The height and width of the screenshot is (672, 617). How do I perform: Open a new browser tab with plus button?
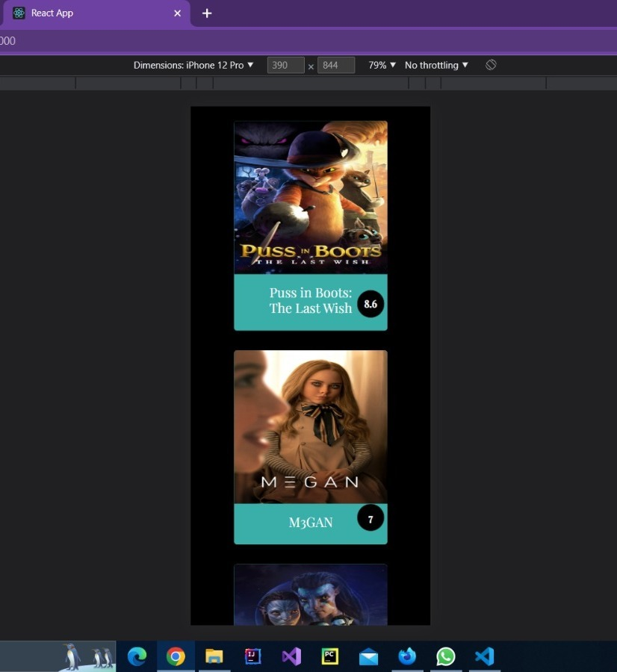207,13
